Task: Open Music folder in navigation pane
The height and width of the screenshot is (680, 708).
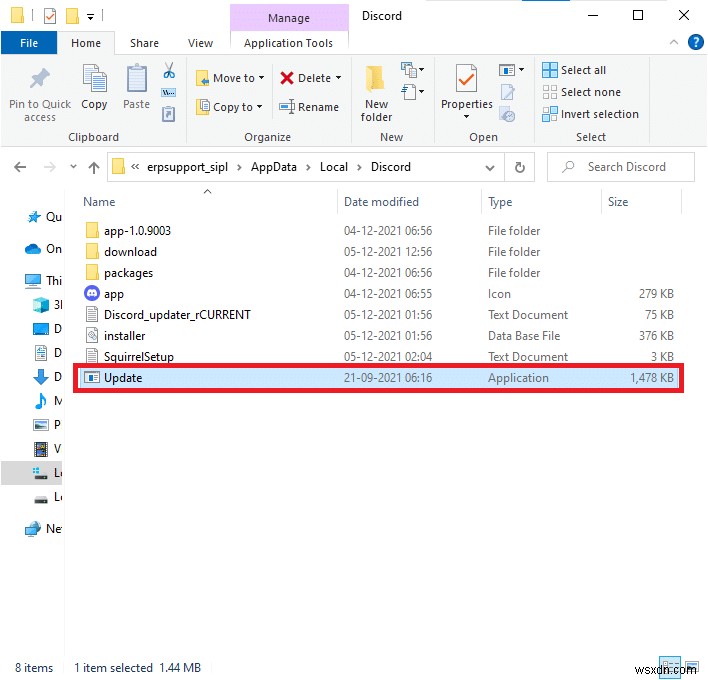Action: point(48,401)
